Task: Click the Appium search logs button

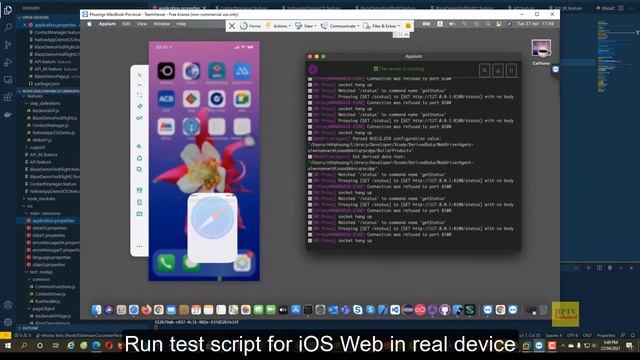Action: pos(484,70)
